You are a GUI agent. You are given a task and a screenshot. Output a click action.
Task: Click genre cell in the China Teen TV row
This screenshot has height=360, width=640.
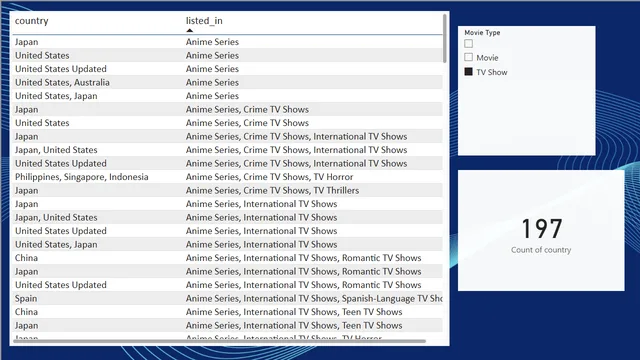click(294, 312)
